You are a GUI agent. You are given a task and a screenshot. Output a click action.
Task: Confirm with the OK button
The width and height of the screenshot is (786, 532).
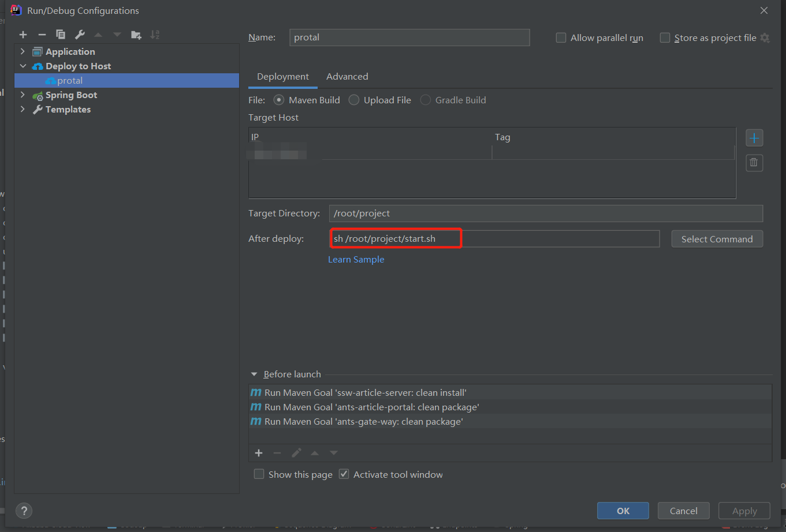623,511
